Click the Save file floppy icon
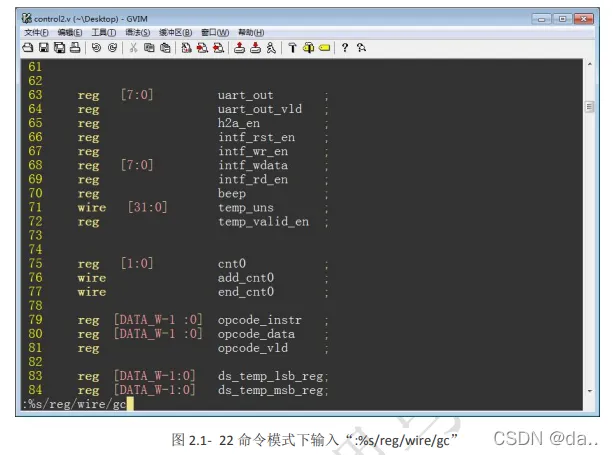The height and width of the screenshot is (455, 613). coord(44,48)
